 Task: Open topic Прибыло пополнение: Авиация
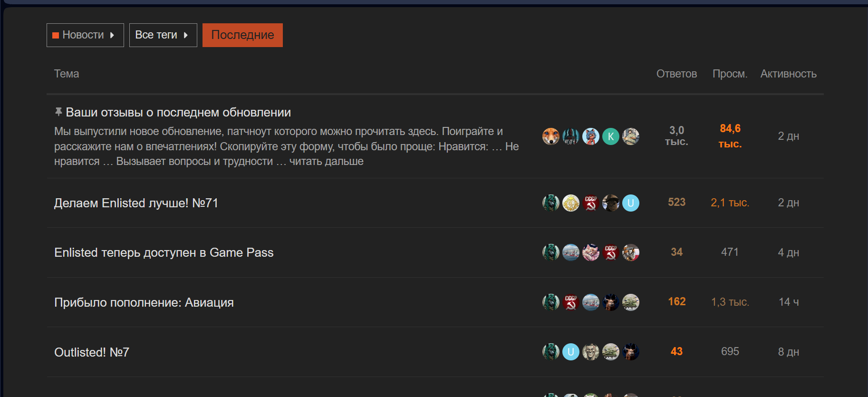(144, 302)
